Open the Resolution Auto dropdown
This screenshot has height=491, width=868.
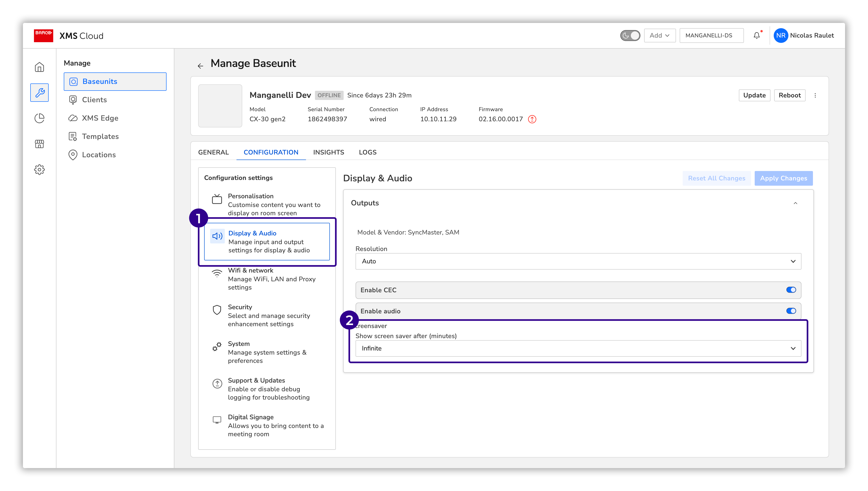[x=578, y=261]
